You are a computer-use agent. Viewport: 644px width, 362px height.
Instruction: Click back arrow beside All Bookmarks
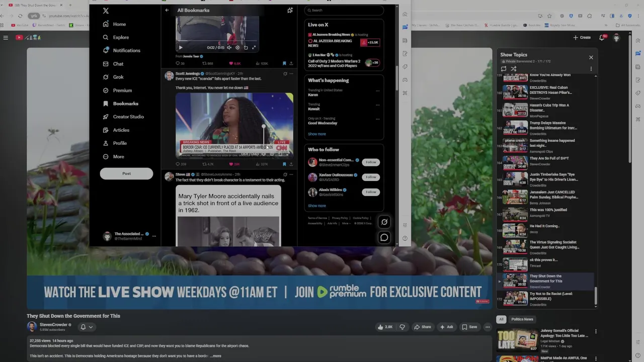coord(167,10)
